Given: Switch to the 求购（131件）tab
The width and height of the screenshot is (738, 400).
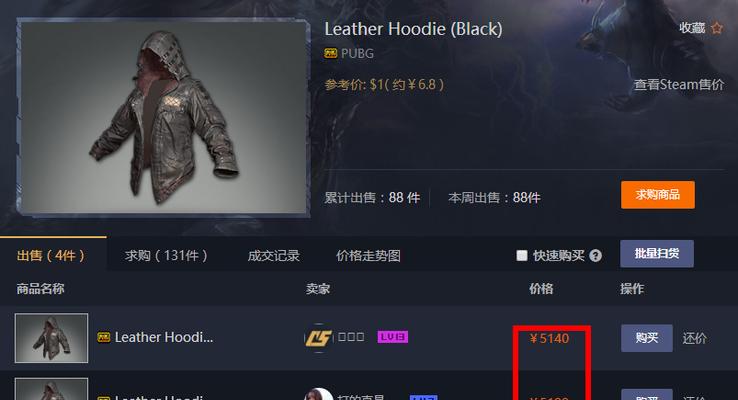Looking at the screenshot, I should (166, 256).
